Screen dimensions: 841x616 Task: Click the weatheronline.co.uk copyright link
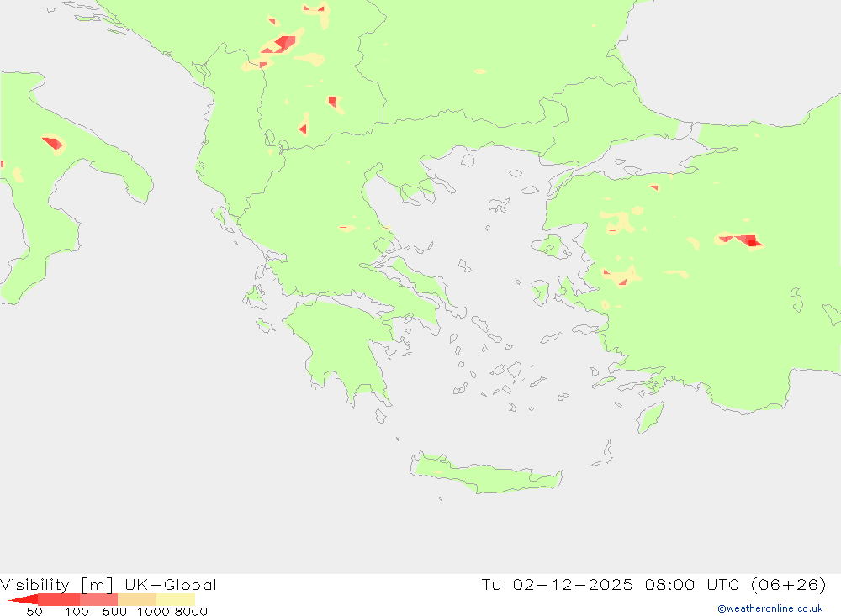pyautogui.click(x=770, y=608)
